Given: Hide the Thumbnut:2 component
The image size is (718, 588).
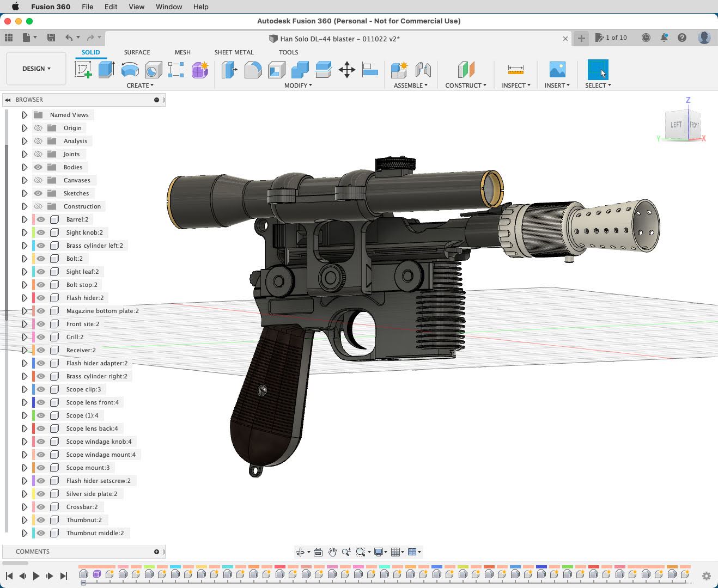Looking at the screenshot, I should point(41,520).
